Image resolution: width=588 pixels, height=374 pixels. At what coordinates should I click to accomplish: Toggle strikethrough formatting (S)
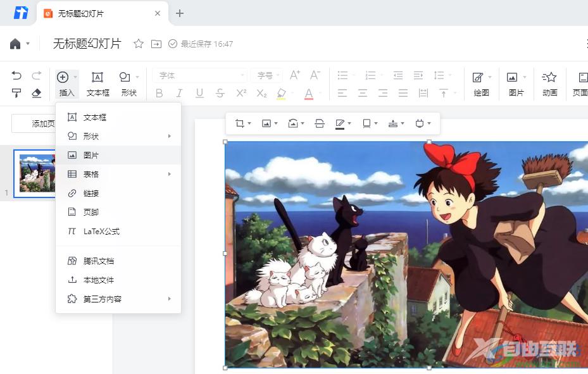click(220, 93)
